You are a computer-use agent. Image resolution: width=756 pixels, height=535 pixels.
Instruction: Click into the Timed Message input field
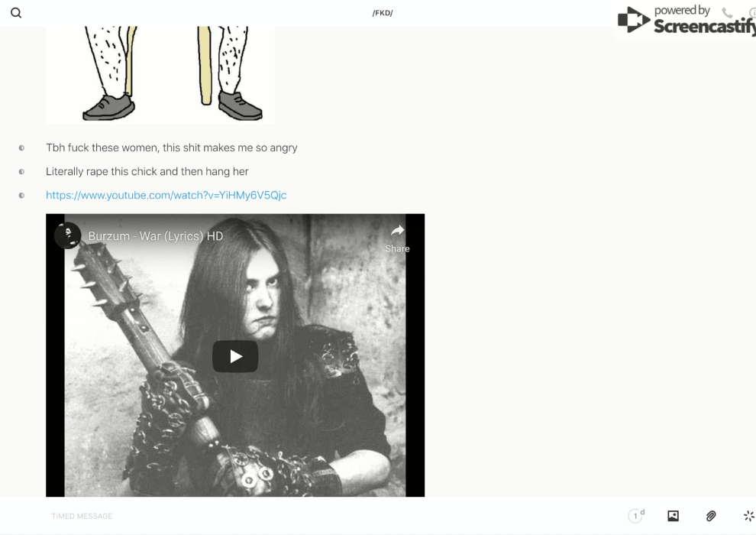coord(305,516)
